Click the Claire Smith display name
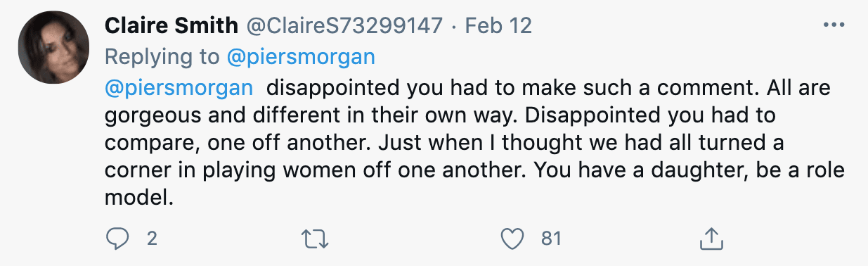The height and width of the screenshot is (266, 868). click(x=171, y=26)
